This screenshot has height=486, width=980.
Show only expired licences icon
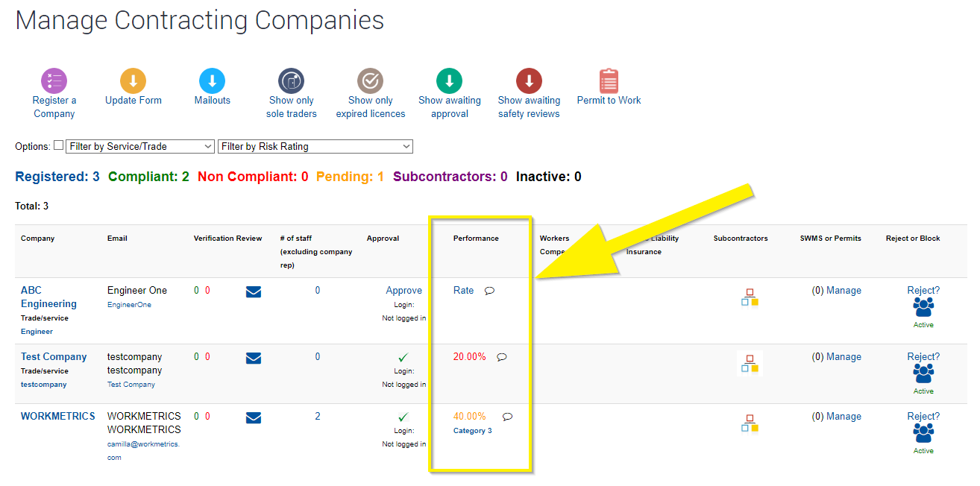pyautogui.click(x=370, y=81)
